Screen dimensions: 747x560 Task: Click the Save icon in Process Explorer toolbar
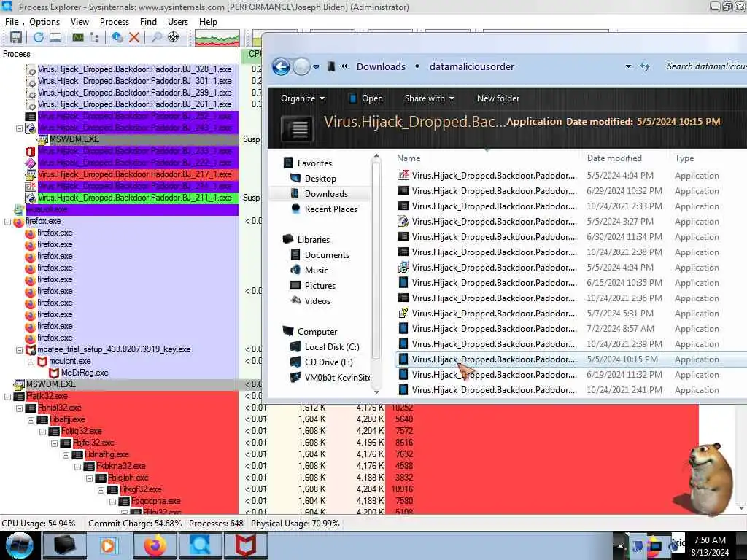click(16, 37)
